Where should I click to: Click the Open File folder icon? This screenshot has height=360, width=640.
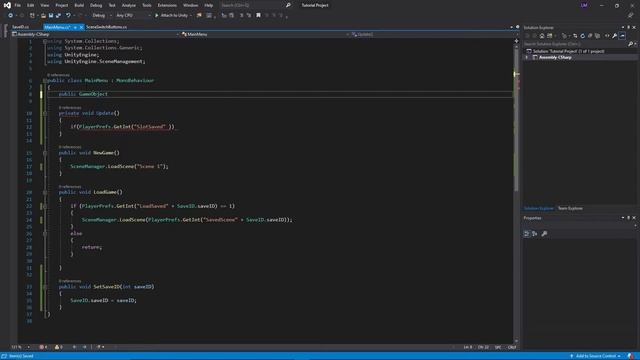(43, 16)
